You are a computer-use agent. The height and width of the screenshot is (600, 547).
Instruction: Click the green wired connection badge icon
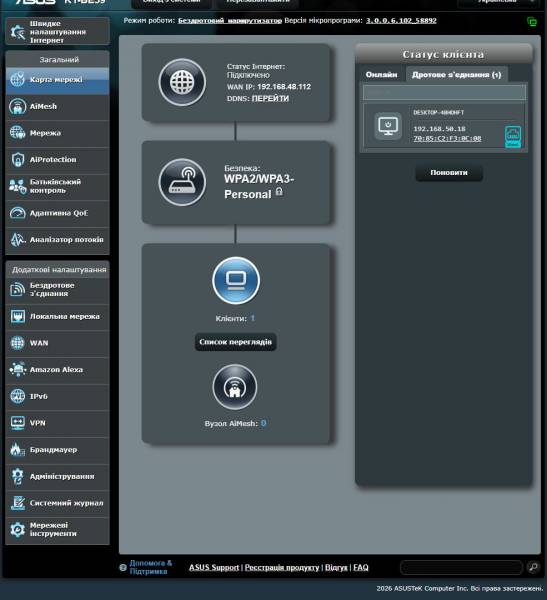(513, 137)
